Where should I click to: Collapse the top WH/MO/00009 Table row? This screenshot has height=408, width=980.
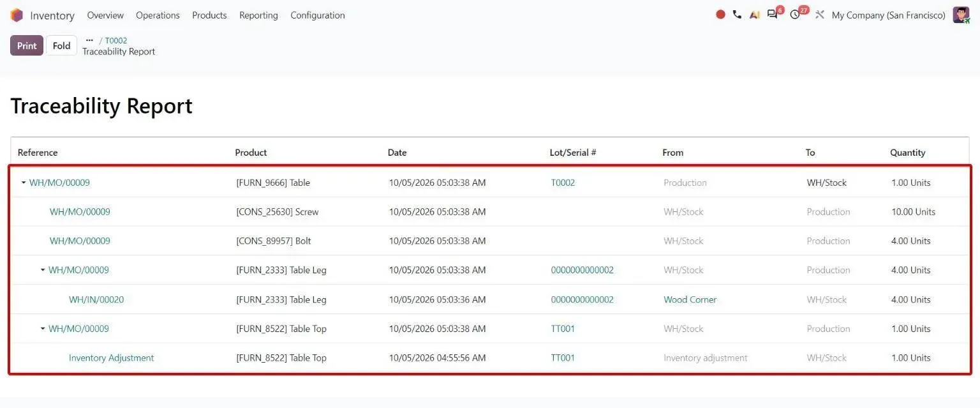(24, 183)
